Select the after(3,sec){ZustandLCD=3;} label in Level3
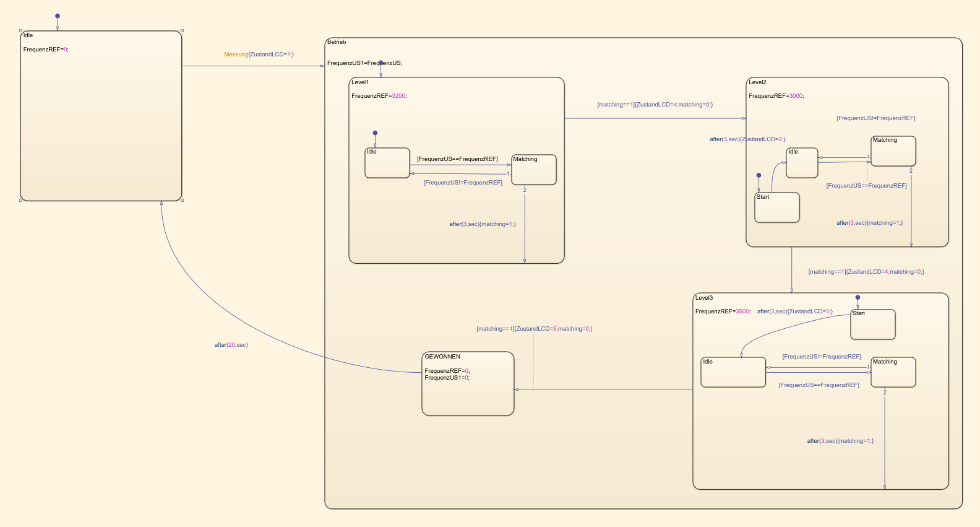Viewport: 980px width, 527px height. pos(794,311)
